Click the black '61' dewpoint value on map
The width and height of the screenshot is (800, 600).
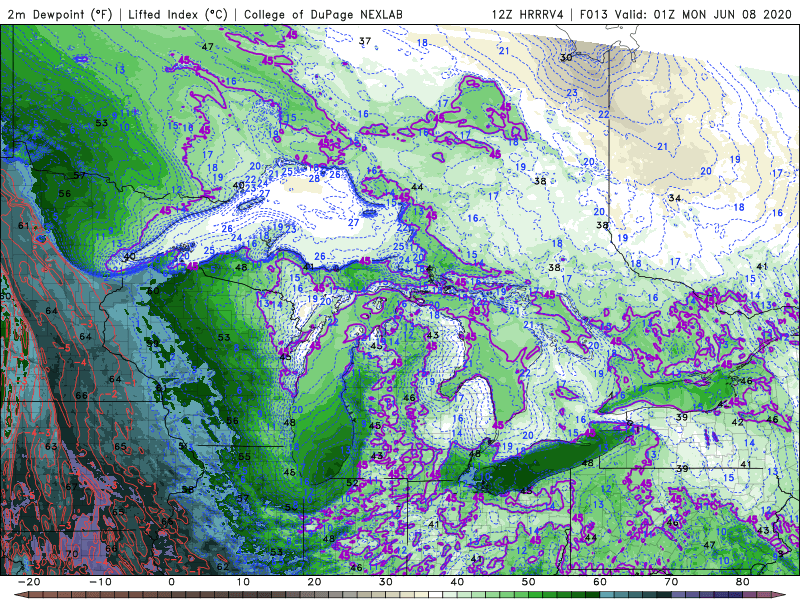pyautogui.click(x=23, y=226)
